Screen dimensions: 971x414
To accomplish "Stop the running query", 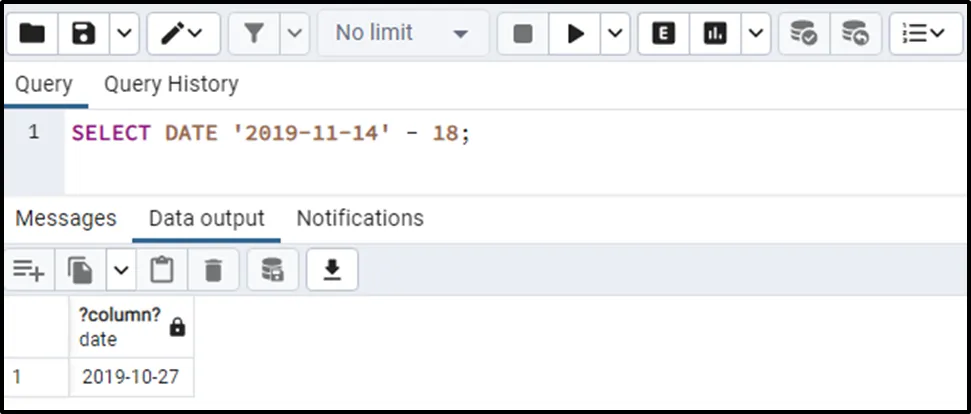I will pos(522,34).
